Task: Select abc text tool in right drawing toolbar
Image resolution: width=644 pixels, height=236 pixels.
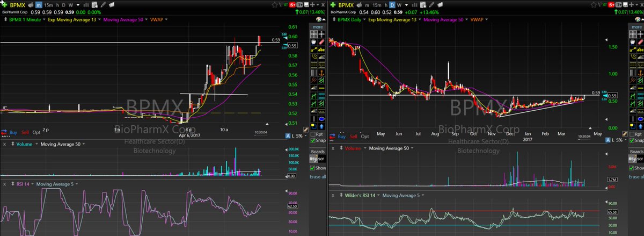Action: pos(641,49)
